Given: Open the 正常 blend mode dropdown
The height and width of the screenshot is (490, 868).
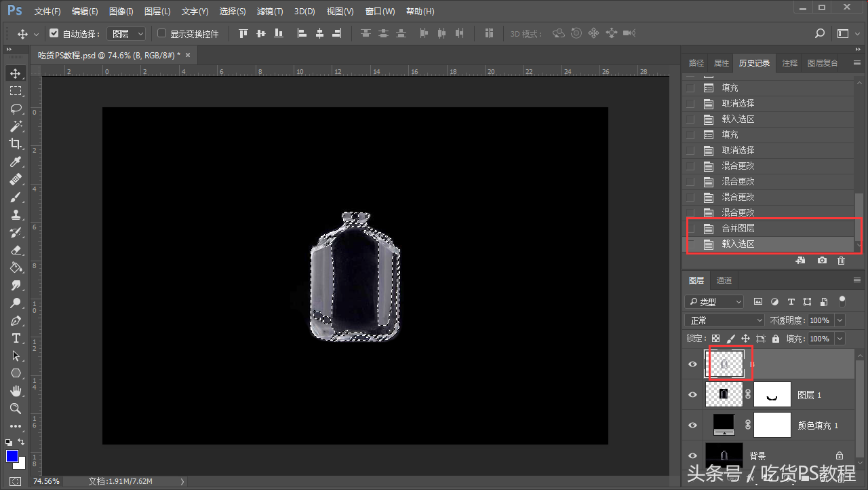Looking at the screenshot, I should pos(725,320).
